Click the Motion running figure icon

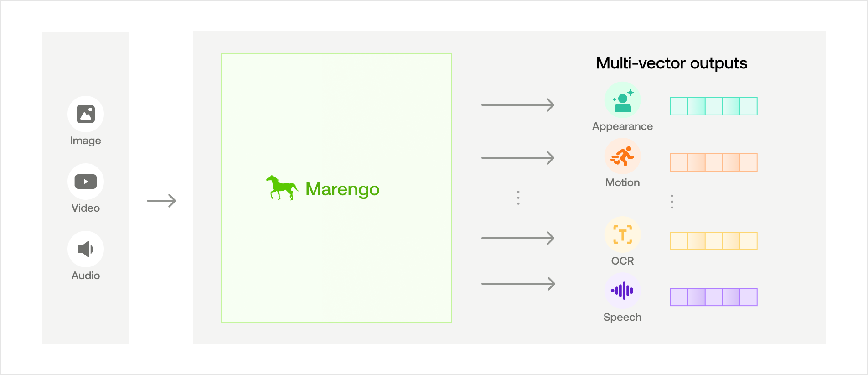(x=622, y=156)
